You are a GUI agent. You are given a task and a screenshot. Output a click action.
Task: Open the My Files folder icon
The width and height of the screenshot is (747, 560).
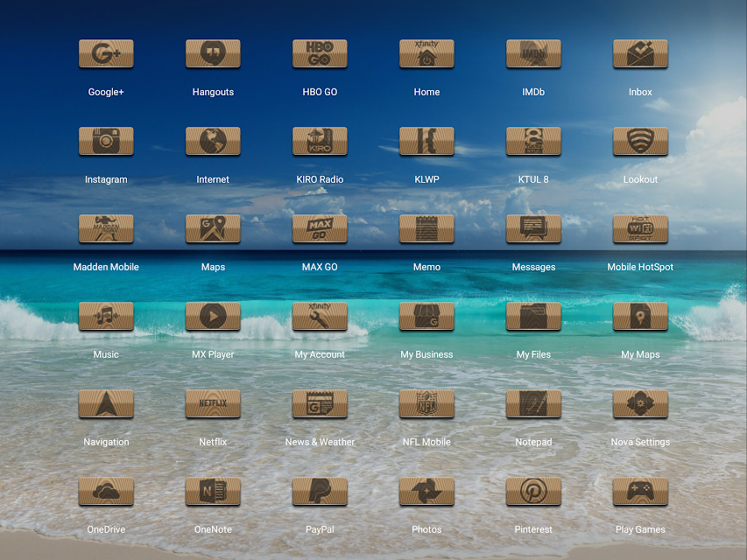pyautogui.click(x=533, y=316)
